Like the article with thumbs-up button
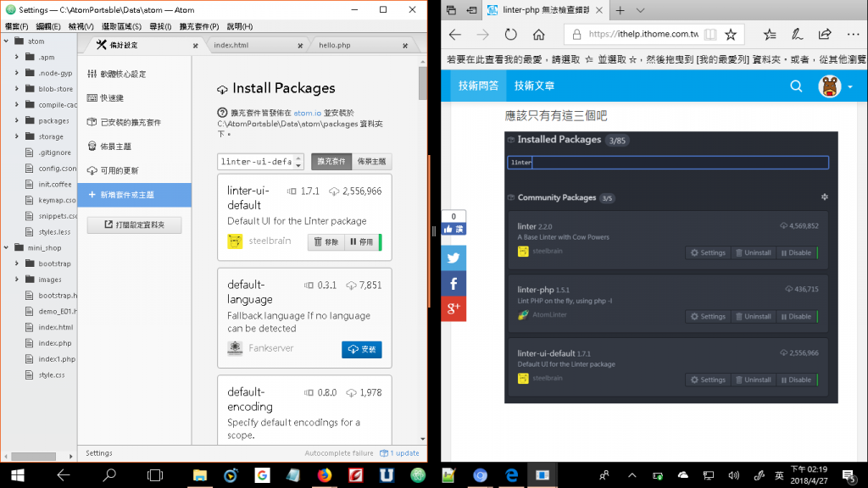Viewport: 868px width, 488px height. point(453,229)
